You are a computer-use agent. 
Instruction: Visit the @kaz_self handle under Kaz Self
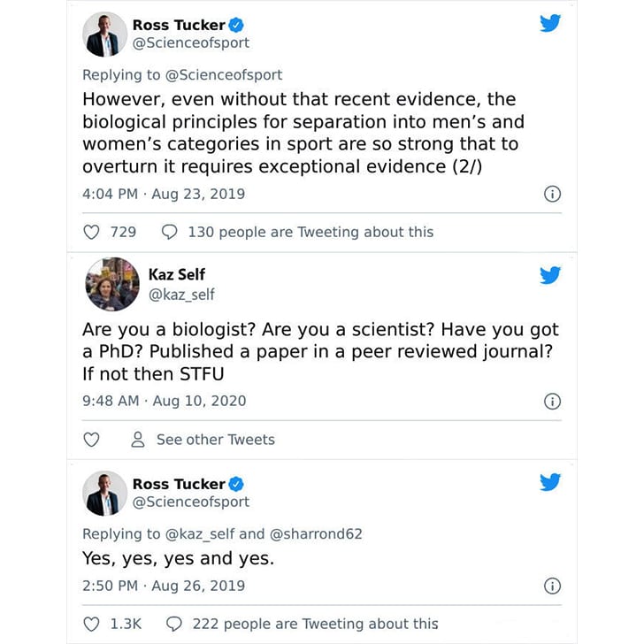click(181, 295)
